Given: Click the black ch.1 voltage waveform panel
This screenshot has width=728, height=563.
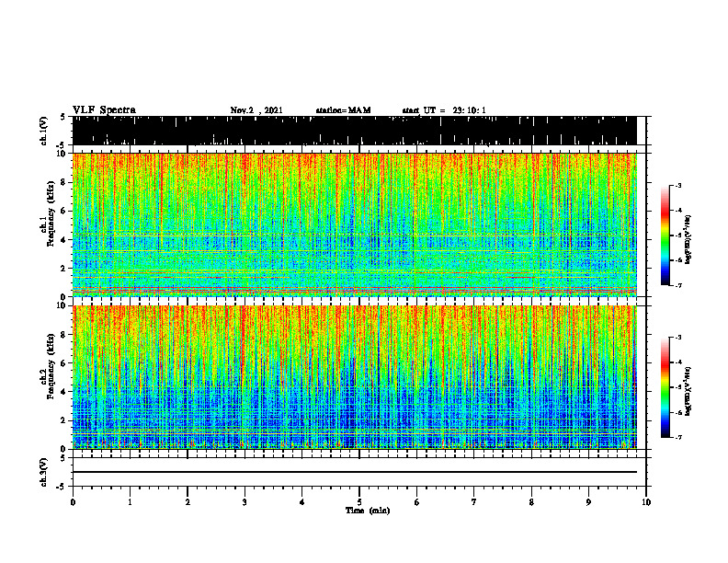Looking at the screenshot, I should (355, 131).
